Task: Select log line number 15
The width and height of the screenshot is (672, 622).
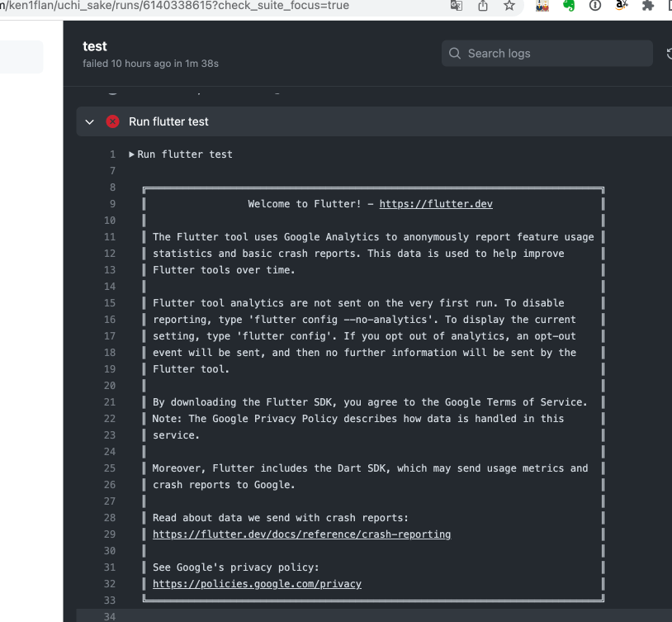Action: 110,303
